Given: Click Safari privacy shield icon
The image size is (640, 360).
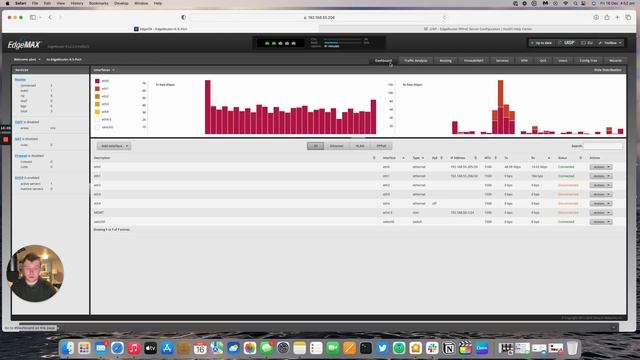Looking at the screenshot, I should click(183, 18).
